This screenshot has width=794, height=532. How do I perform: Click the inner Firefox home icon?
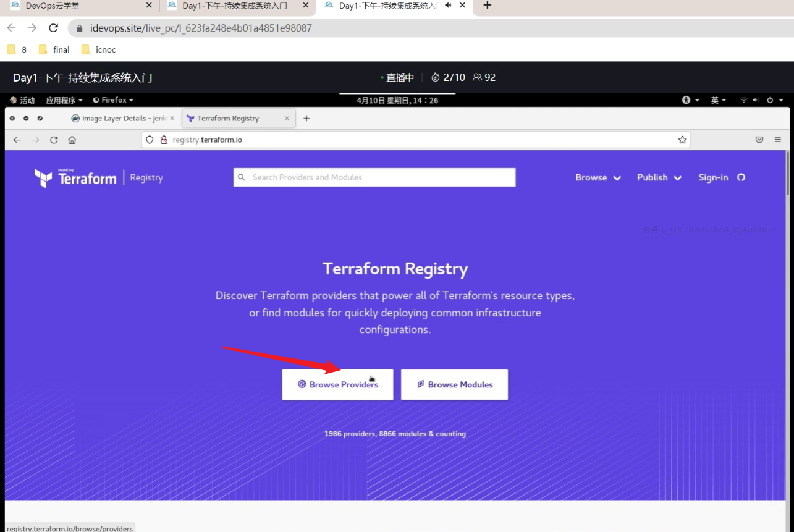tap(72, 140)
